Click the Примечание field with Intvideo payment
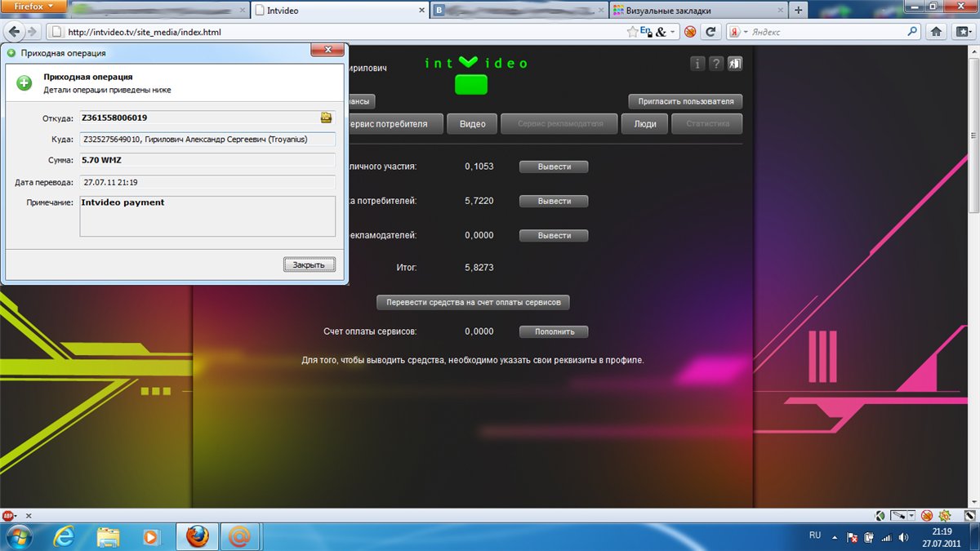This screenshot has width=980, height=551. pyautogui.click(x=207, y=216)
